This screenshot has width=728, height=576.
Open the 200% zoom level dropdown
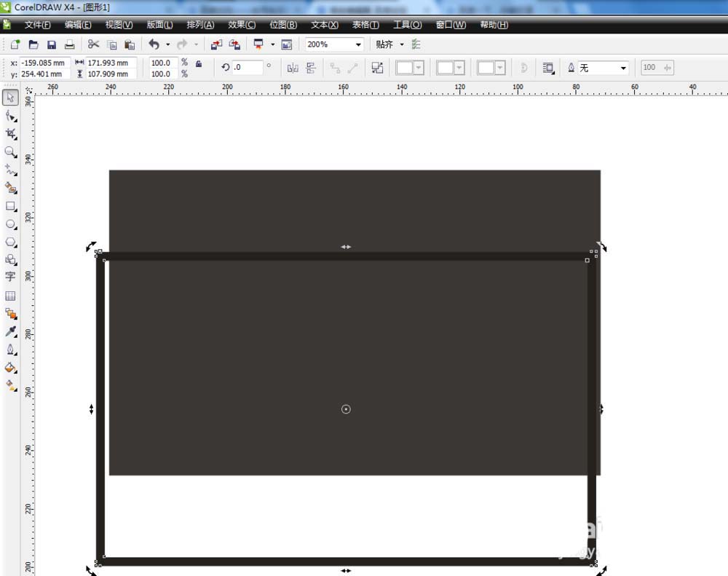tap(358, 44)
